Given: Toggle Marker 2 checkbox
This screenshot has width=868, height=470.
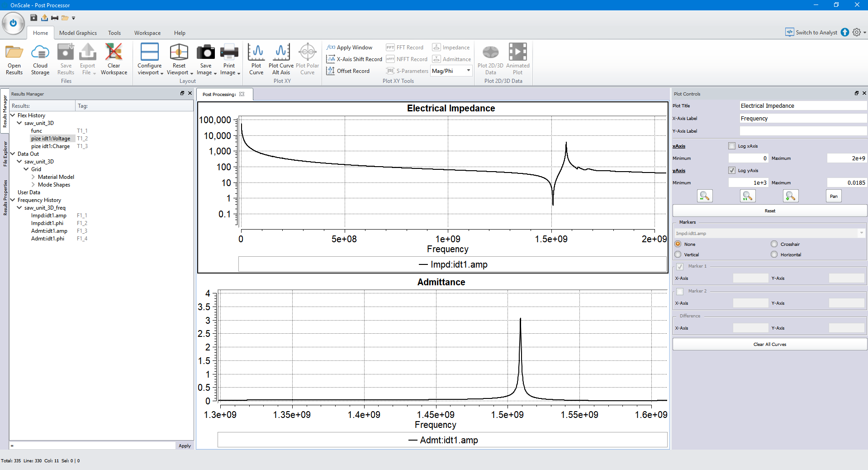Looking at the screenshot, I should pyautogui.click(x=680, y=291).
